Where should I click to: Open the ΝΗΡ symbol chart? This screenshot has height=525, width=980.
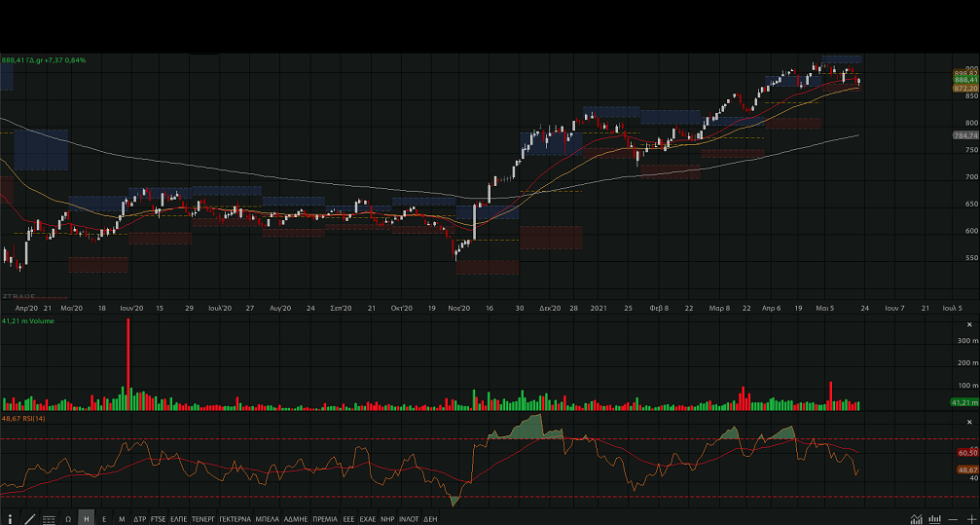(x=387, y=519)
